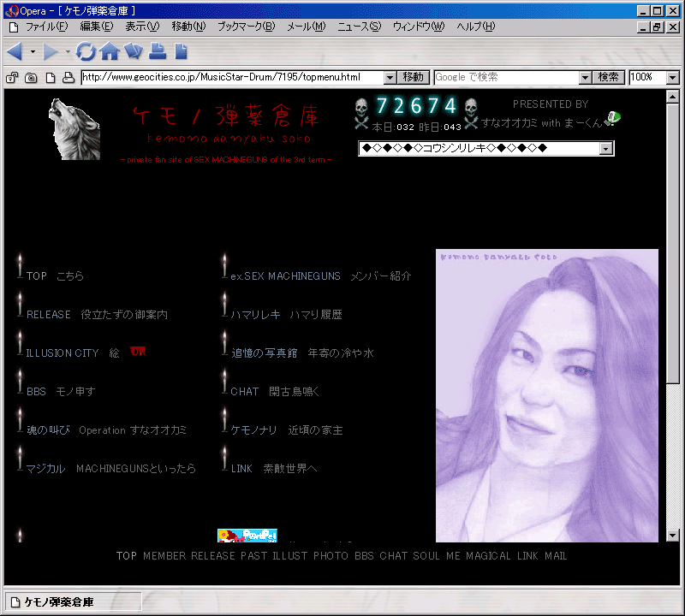Click ILLUST in the bottom navigation bar

coord(289,556)
